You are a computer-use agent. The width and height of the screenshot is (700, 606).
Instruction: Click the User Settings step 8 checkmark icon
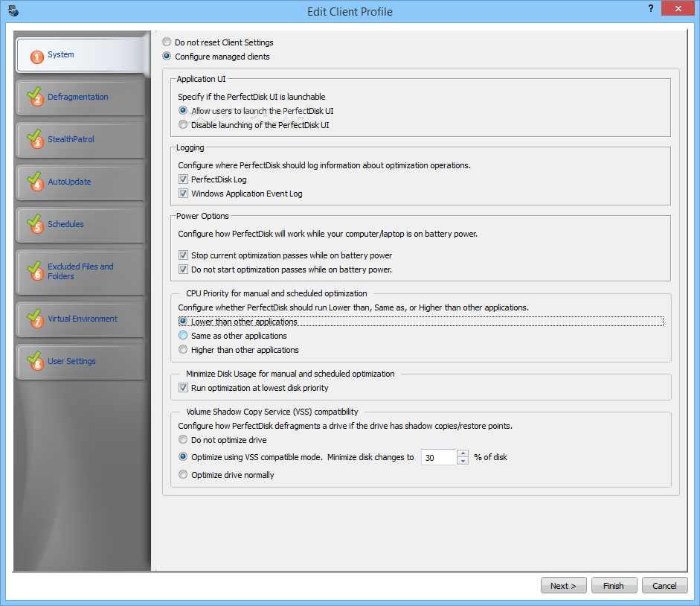[x=35, y=360]
